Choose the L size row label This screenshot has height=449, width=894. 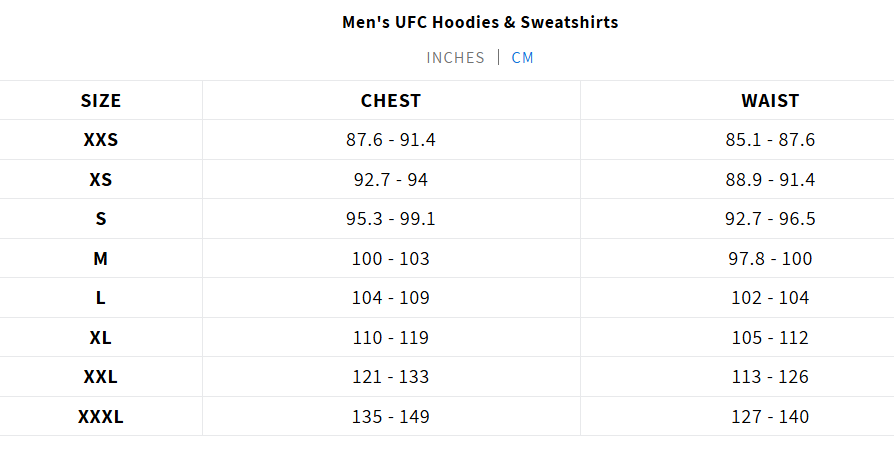tap(101, 298)
